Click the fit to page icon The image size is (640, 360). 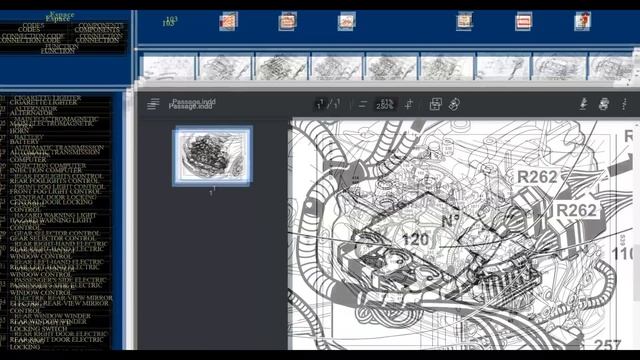pyautogui.click(x=436, y=104)
